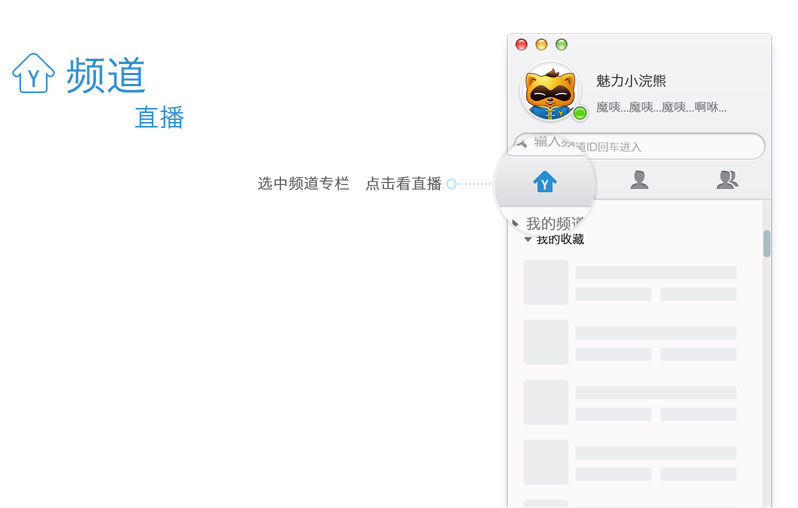This screenshot has height=508, width=798.
Task: Select the third placeholder thumbnail in favorites
Action: point(546,402)
